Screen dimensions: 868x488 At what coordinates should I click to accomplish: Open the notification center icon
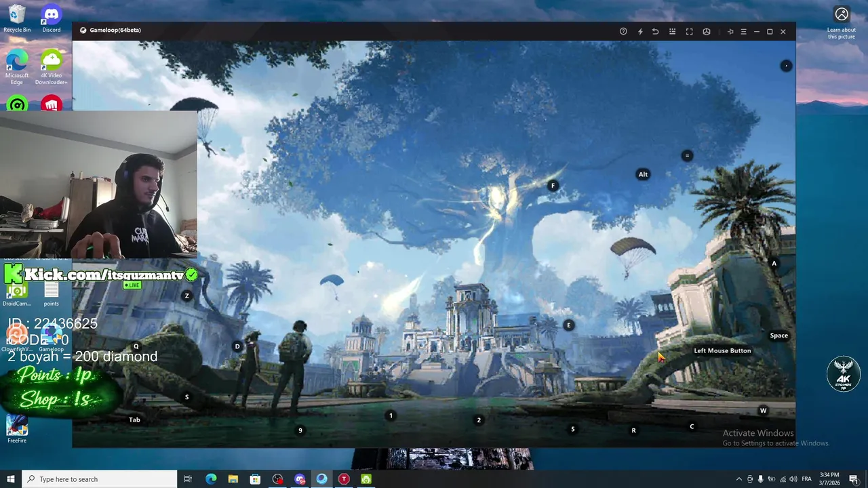click(854, 479)
